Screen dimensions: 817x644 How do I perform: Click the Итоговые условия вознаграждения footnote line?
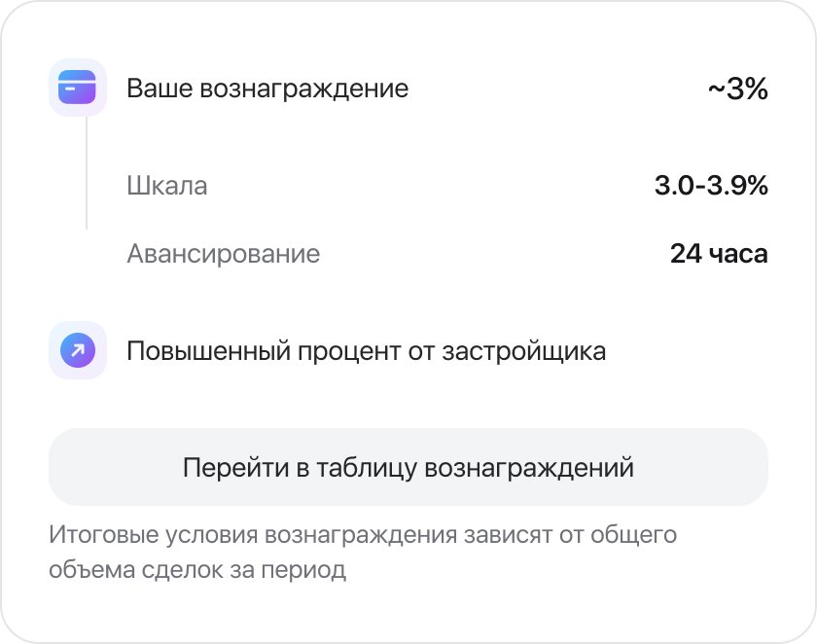tap(363, 535)
